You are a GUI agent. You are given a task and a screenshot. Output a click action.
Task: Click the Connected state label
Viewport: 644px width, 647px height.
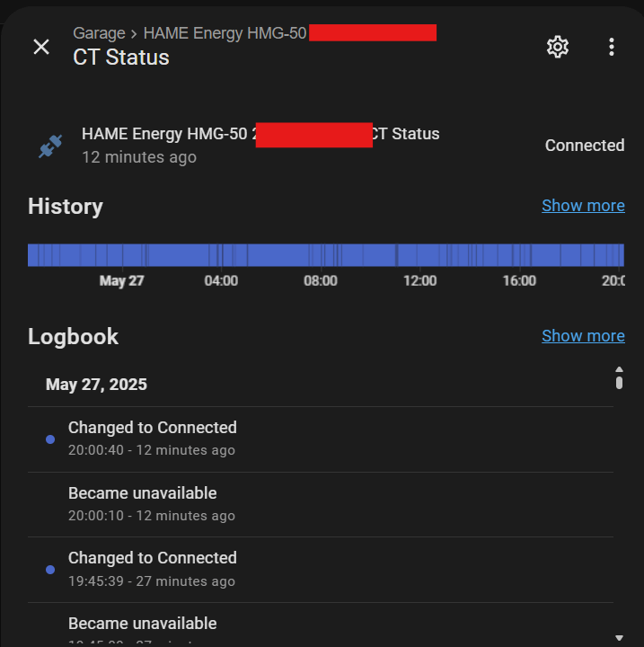pos(584,146)
